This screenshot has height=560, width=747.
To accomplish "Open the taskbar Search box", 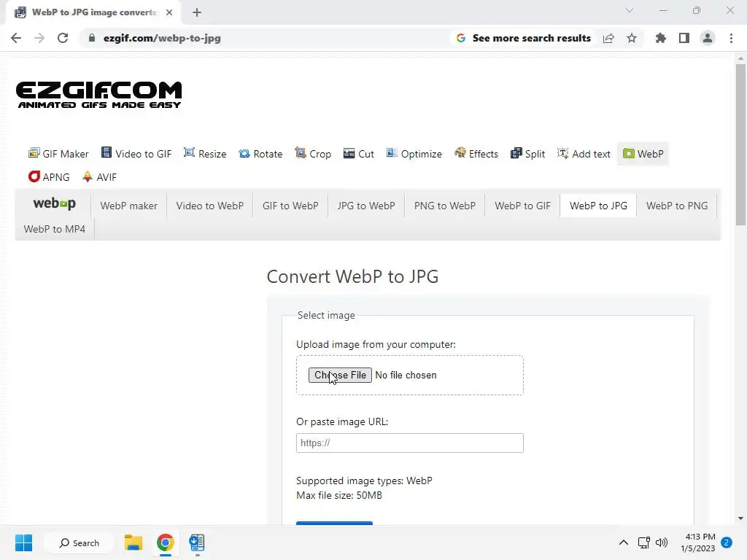I will [x=79, y=542].
